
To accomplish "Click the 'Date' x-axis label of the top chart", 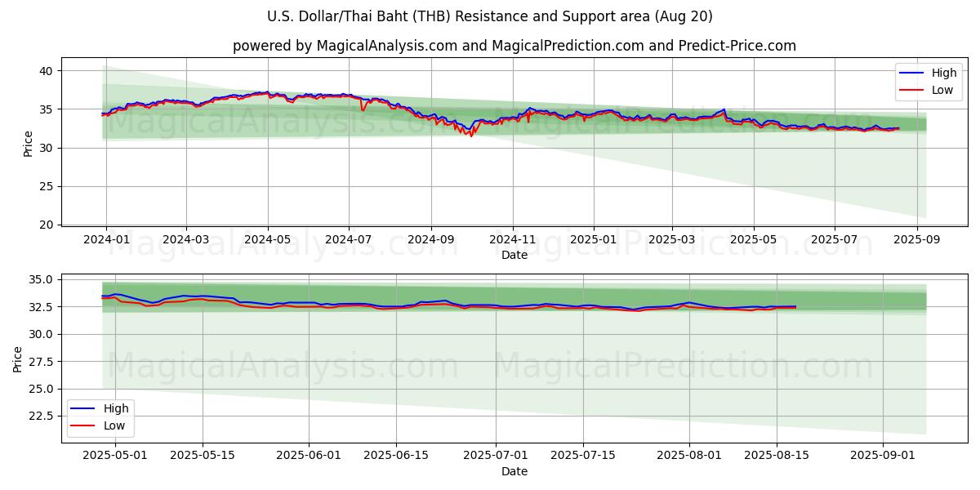I will (514, 255).
